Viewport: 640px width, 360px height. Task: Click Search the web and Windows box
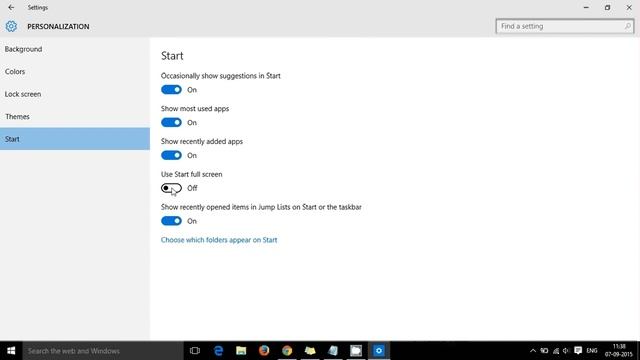[x=103, y=351]
